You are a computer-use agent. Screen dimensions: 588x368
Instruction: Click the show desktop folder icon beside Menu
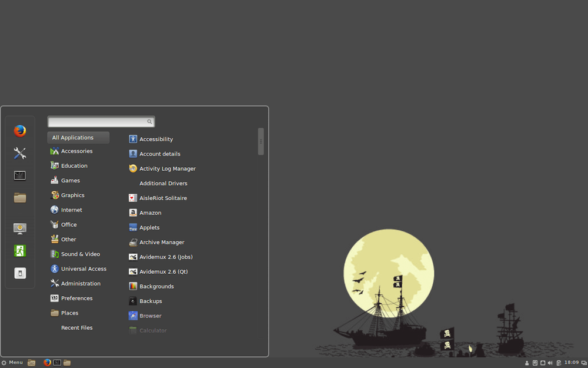click(x=32, y=363)
